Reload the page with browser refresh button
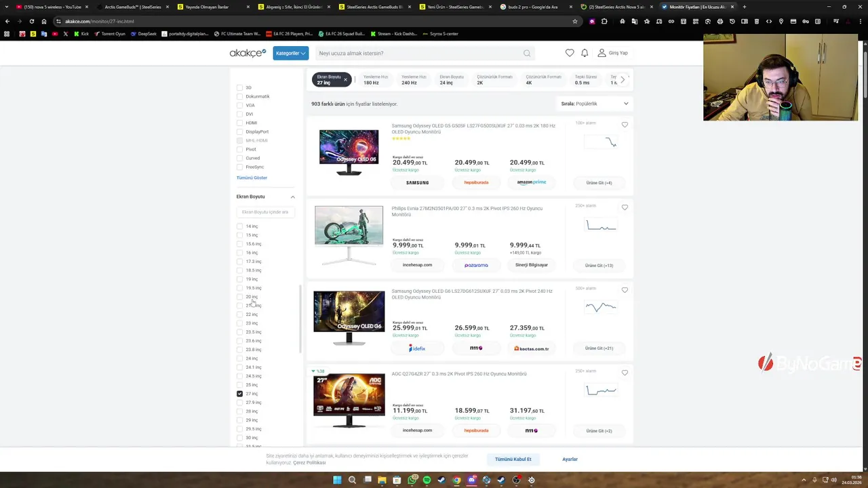 pos(31,21)
